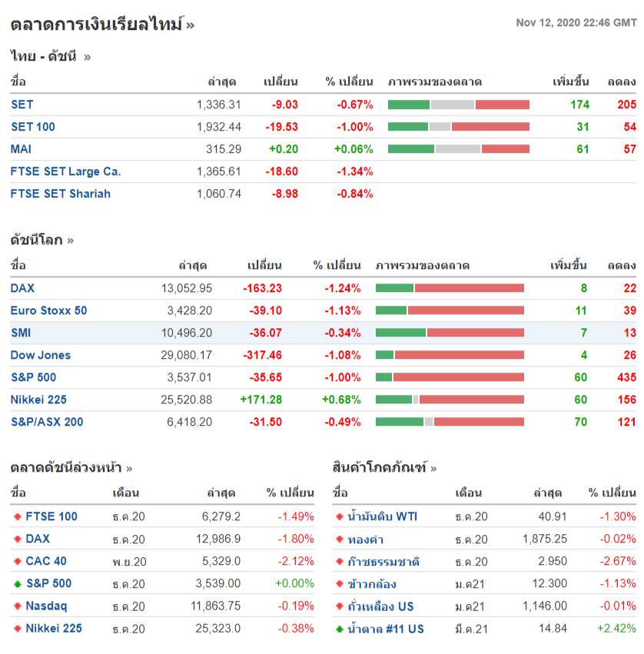This screenshot has height=654, width=644.
Task: Click the red down arrow beside FTSE 100
Action: (x=17, y=517)
